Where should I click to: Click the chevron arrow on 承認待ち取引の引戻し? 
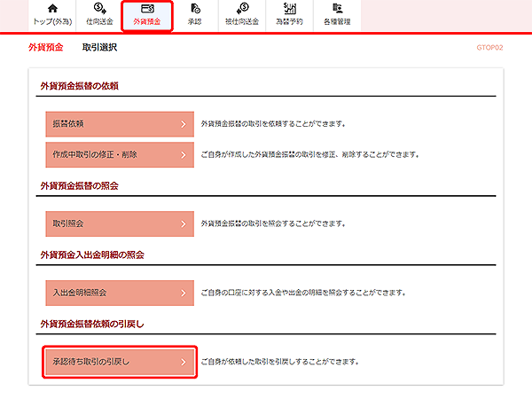(x=184, y=362)
